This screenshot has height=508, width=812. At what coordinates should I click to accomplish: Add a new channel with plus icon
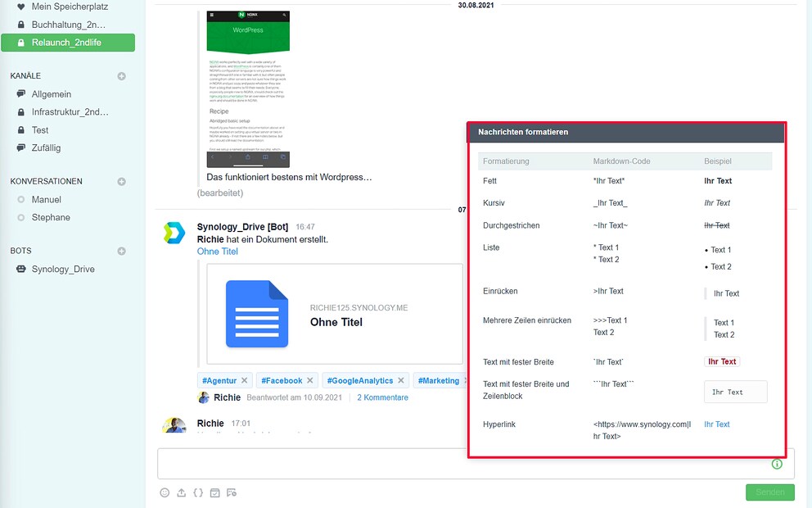pos(122,76)
